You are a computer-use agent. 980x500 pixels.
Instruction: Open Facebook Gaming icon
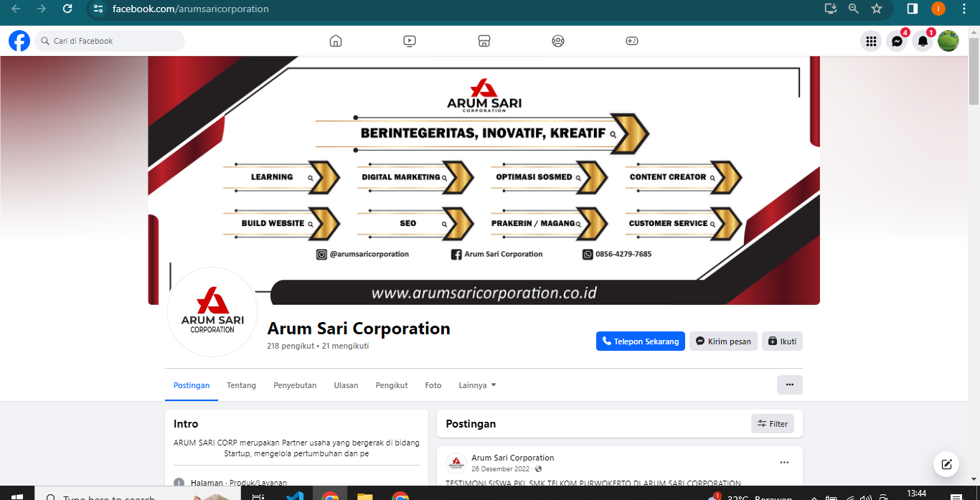click(632, 41)
